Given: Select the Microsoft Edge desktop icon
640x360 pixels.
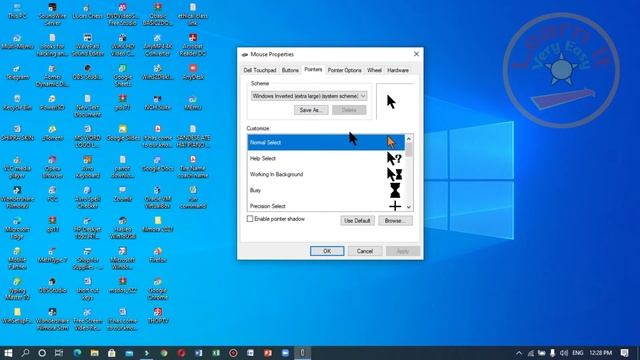Looking at the screenshot, I should 17,228.
